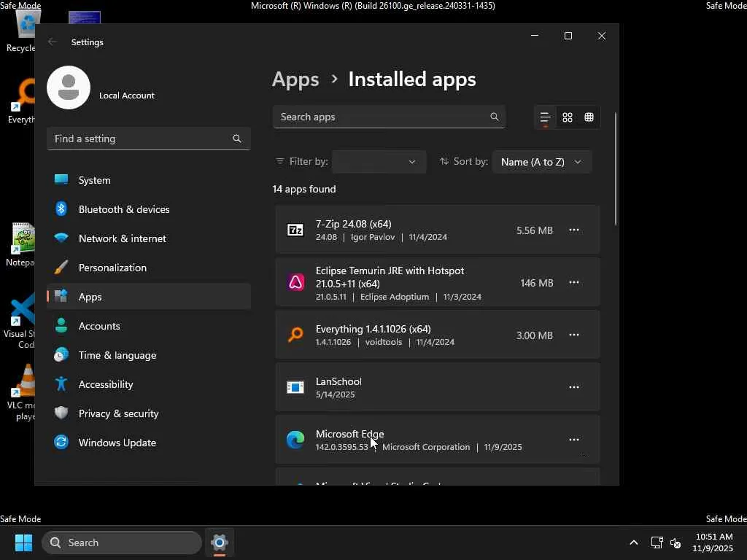Click the Search apps magnifier icon
Viewport: 747px width, 560px height.
(495, 117)
